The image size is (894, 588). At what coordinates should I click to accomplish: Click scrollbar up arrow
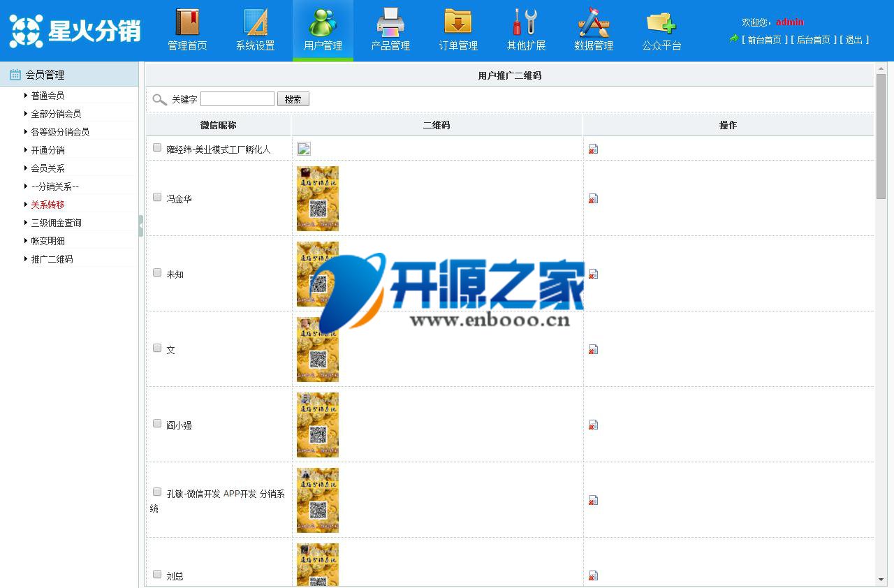coord(881,68)
